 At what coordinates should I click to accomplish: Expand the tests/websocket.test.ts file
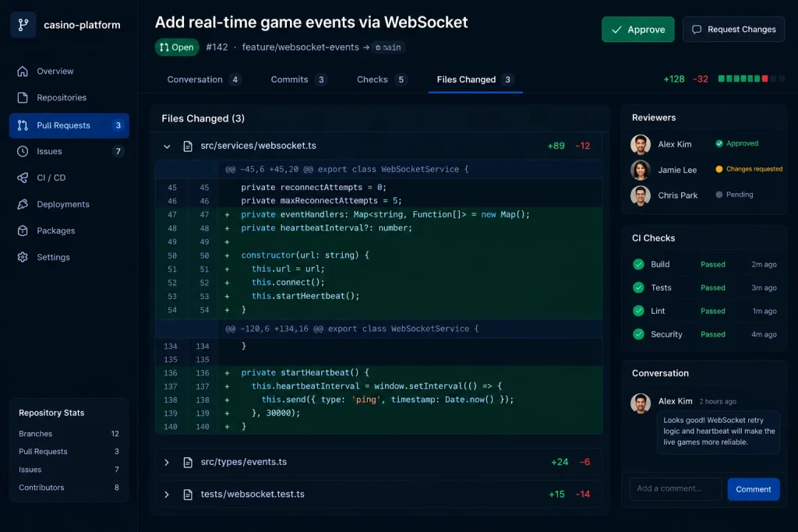coord(167,495)
